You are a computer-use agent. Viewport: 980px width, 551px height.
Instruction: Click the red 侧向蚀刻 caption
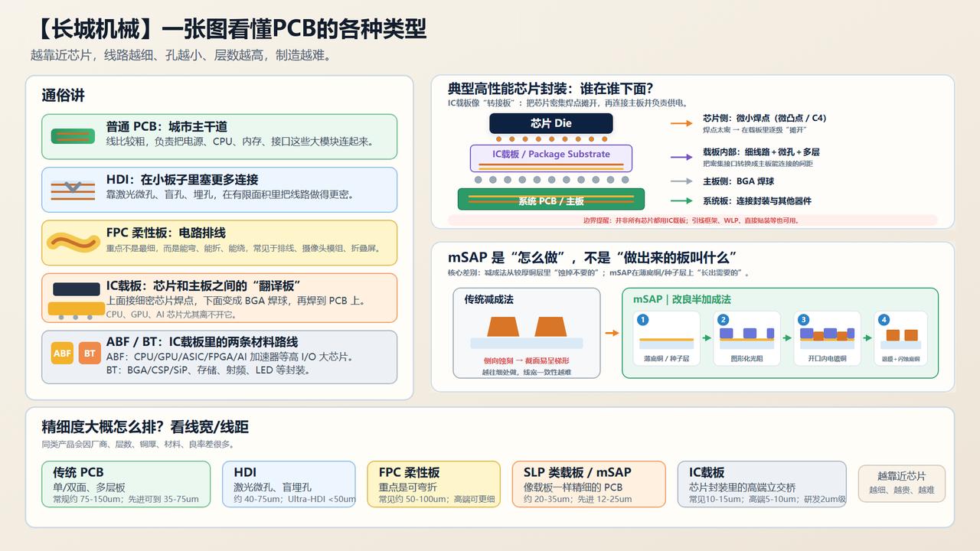pos(527,360)
